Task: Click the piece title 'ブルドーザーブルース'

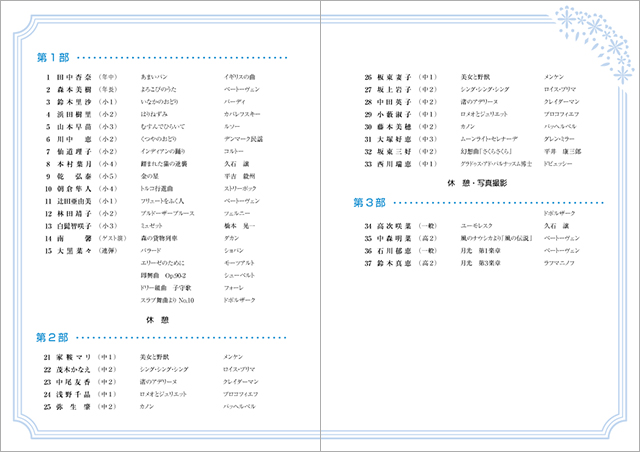Action: coord(167,214)
